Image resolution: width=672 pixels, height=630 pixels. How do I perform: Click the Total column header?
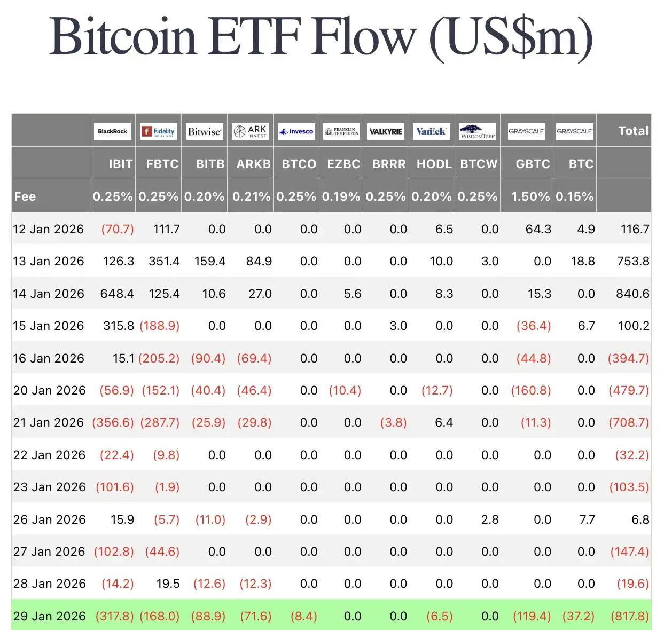(633, 131)
